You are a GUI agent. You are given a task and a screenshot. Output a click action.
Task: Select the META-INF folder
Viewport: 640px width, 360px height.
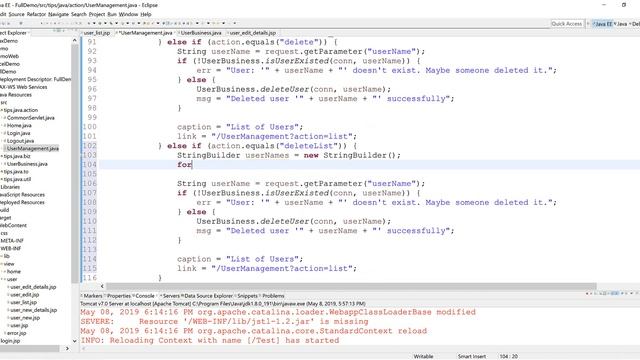pos(12,241)
